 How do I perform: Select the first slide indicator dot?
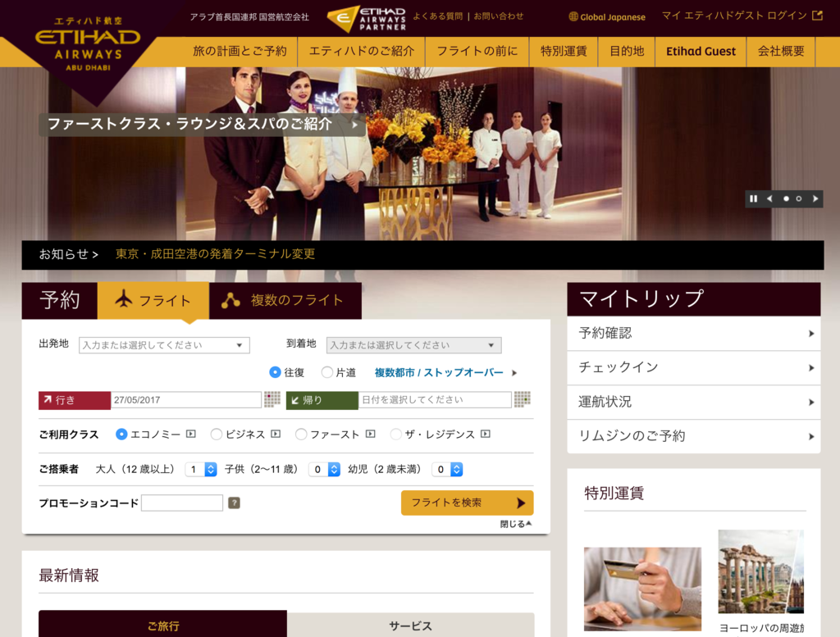[786, 198]
